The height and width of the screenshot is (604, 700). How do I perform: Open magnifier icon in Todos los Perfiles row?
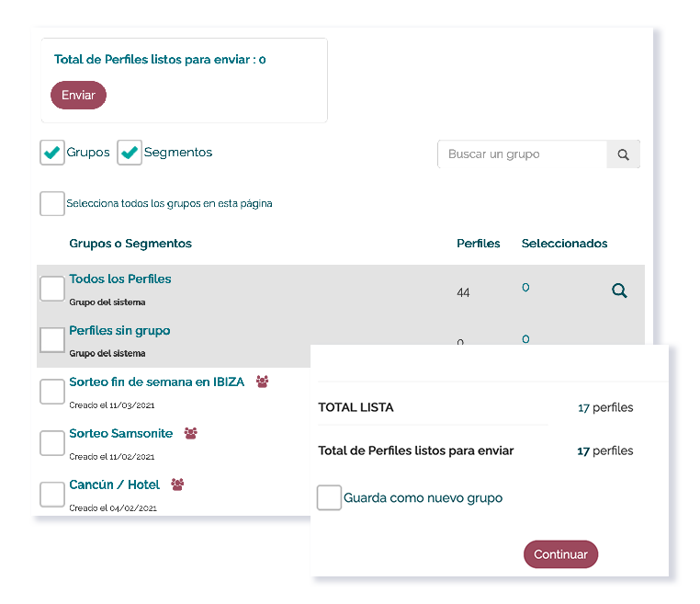coord(619,291)
